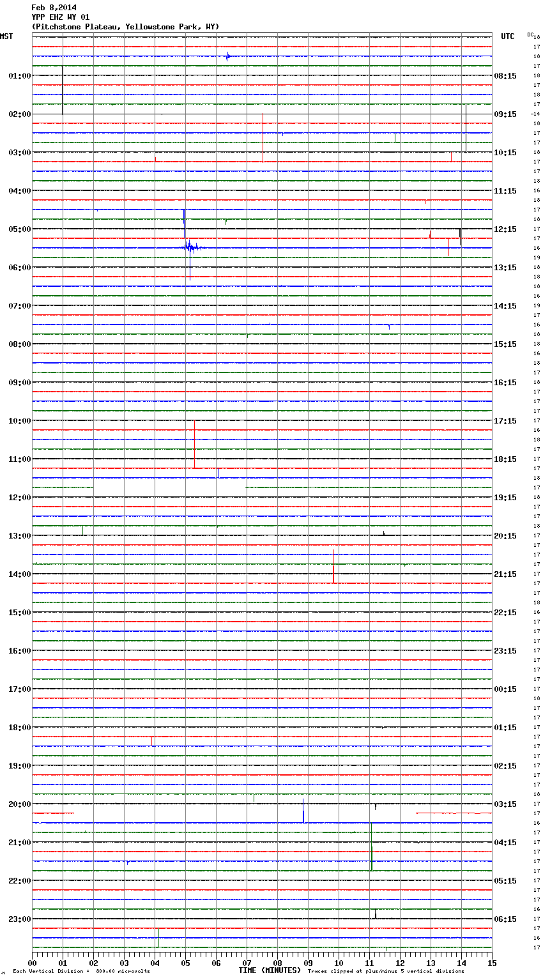Select the 20:00 MST row label
Image resolution: width=543 pixels, height=980 pixels.
tap(20, 804)
